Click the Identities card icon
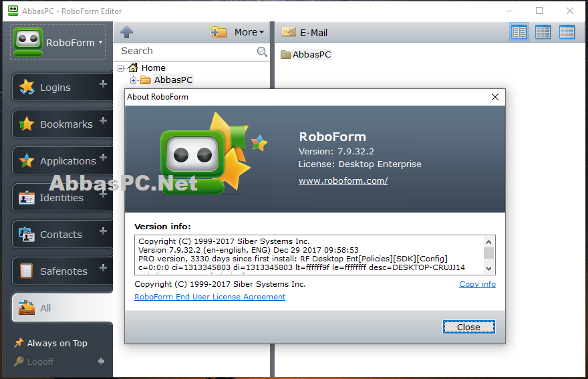Viewport: 588px width, 379px height. point(27,198)
